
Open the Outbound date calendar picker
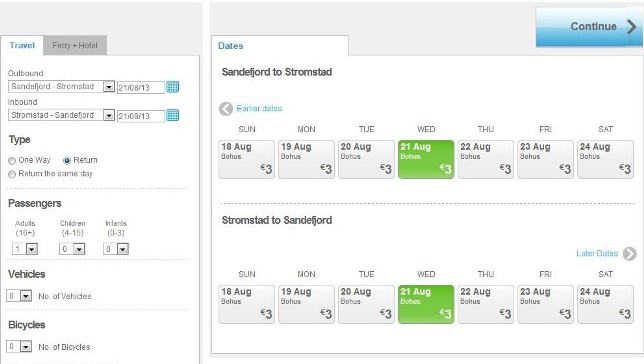pos(172,87)
